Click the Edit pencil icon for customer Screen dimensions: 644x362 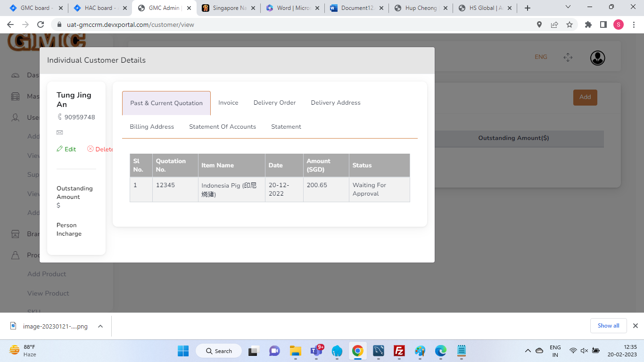click(x=60, y=149)
